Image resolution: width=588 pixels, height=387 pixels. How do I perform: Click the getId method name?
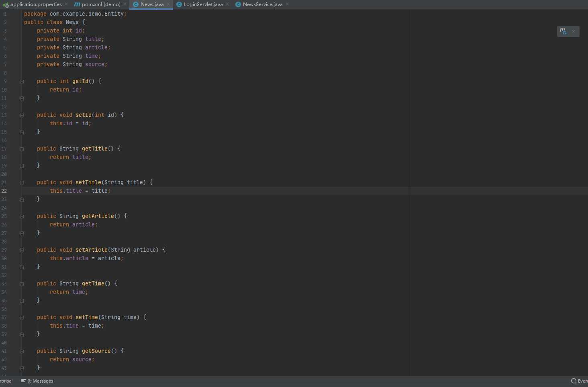pyautogui.click(x=80, y=81)
